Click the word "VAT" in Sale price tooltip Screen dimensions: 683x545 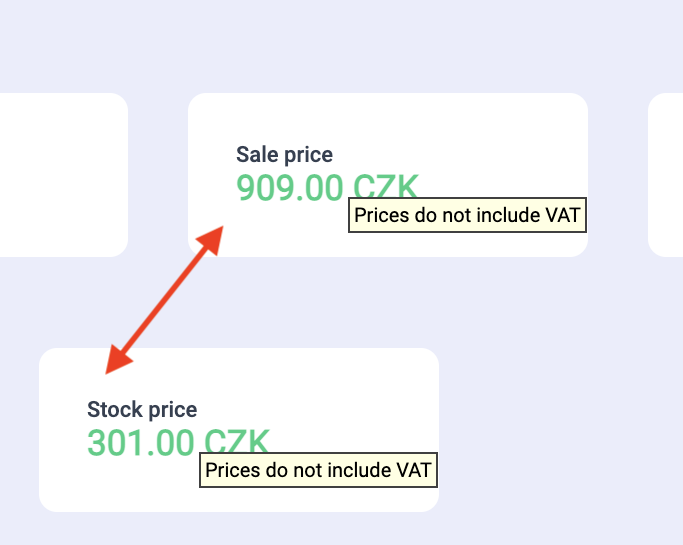point(562,215)
